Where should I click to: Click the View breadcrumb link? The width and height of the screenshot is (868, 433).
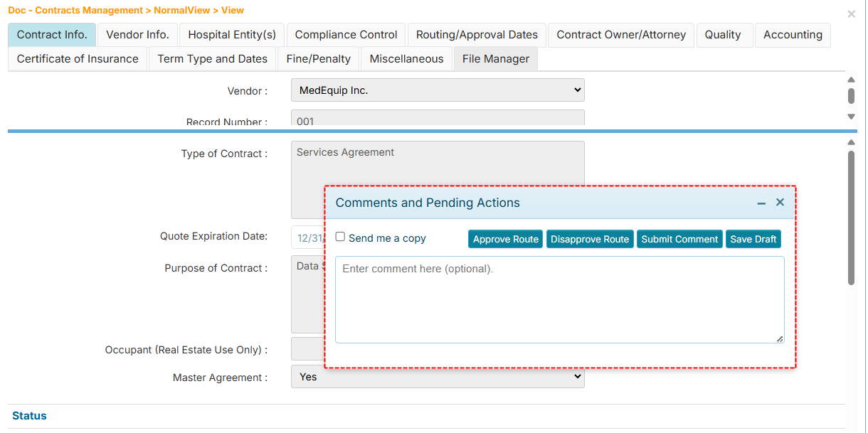point(232,10)
